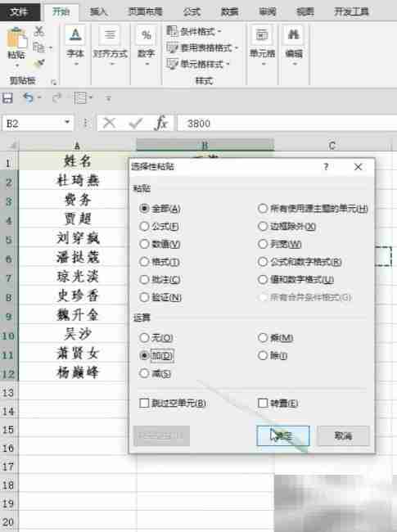
Task: Select column A header
Action: pos(78,146)
